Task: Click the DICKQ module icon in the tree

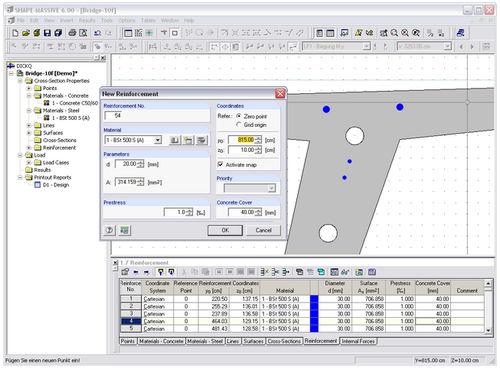Action: pos(11,66)
